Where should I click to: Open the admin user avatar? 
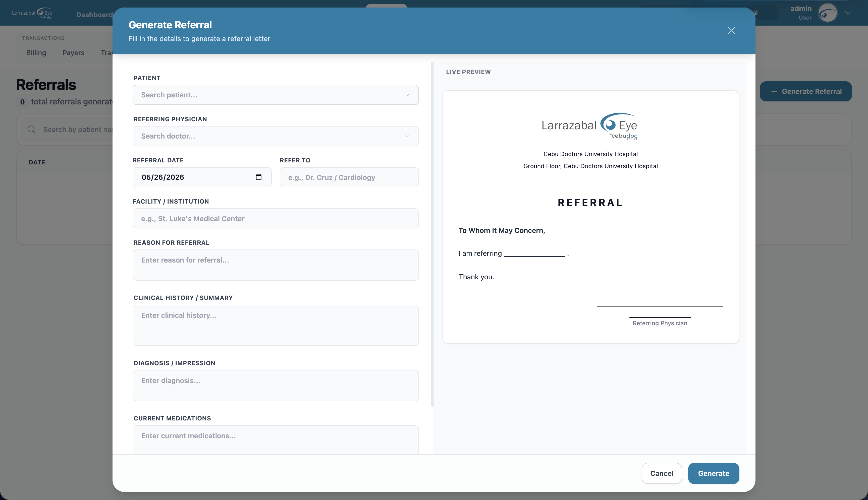tap(828, 13)
